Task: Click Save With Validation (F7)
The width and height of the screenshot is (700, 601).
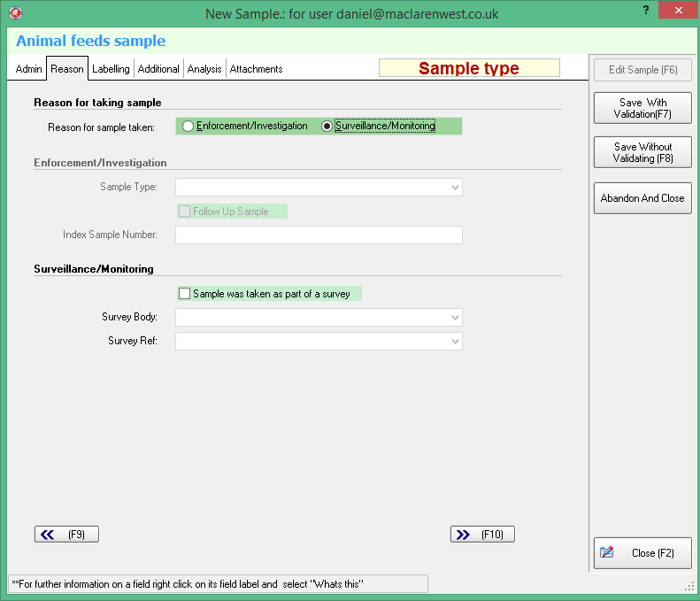Action: 642,108
